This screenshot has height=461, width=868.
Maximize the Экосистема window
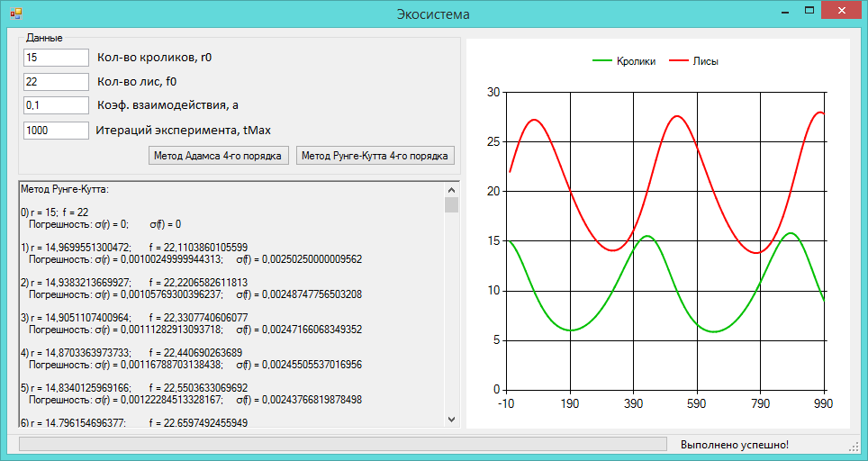point(809,11)
